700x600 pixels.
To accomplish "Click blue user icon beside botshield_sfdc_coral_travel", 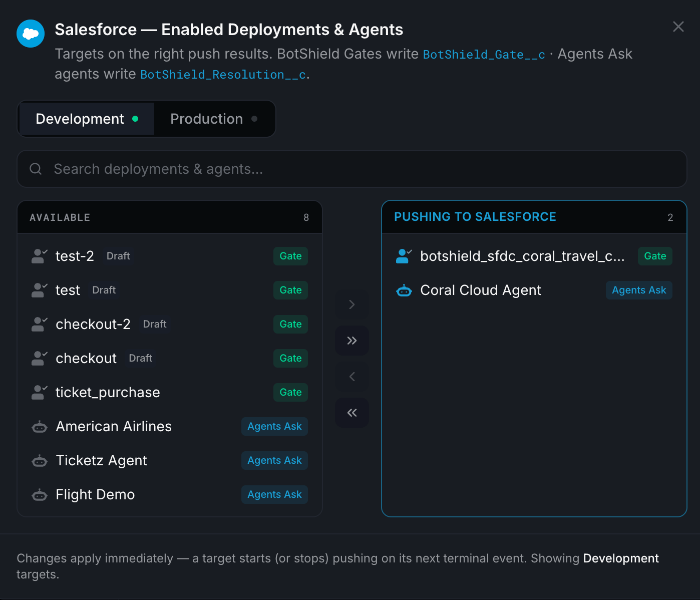I will pyautogui.click(x=404, y=256).
